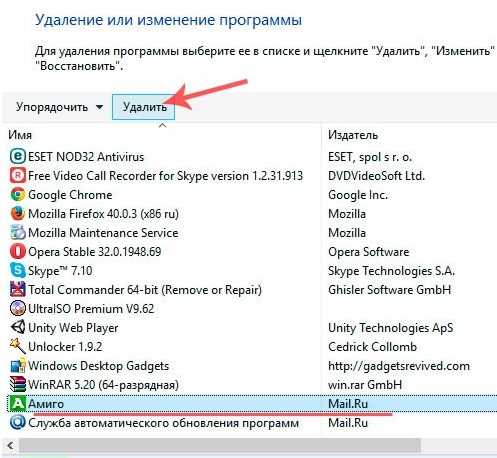Select Mozilla Firefox 40.0.3 entry
This screenshot has width=497, height=458.
[103, 214]
